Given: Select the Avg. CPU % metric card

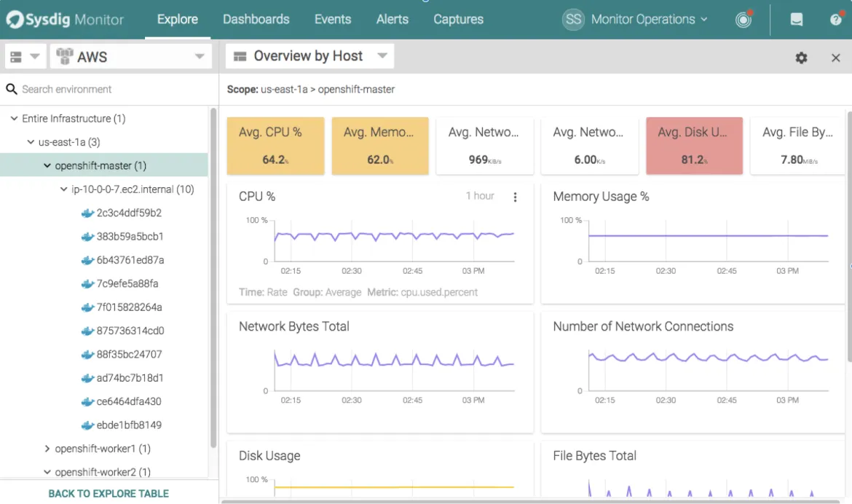Looking at the screenshot, I should click(x=275, y=145).
